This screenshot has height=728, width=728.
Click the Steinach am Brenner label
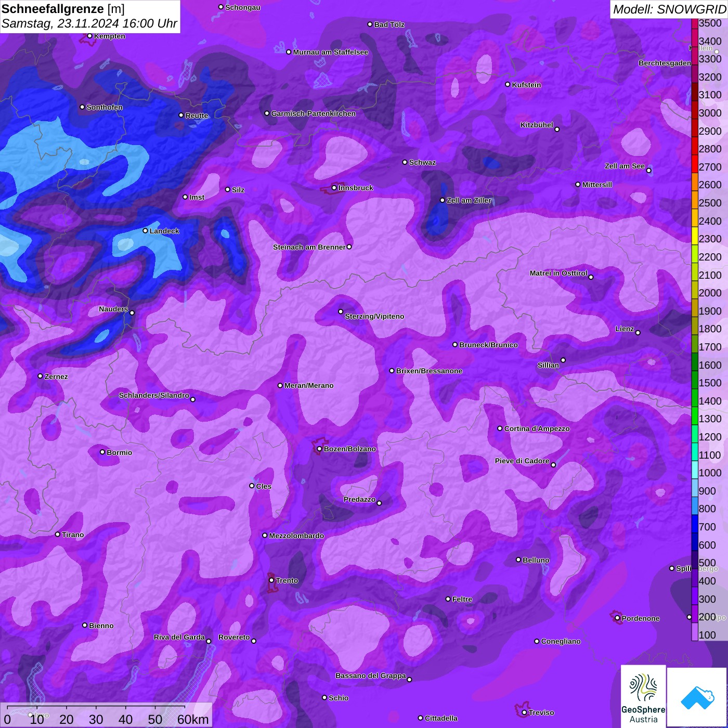[309, 247]
